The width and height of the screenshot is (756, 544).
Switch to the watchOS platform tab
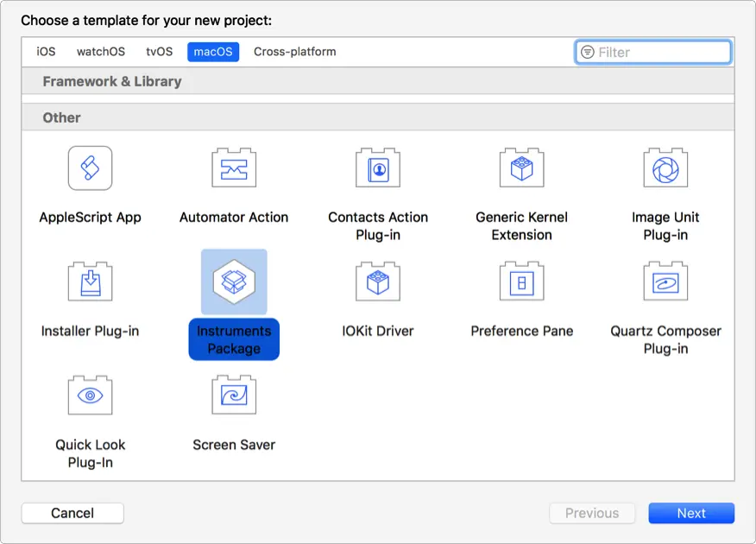pos(101,52)
